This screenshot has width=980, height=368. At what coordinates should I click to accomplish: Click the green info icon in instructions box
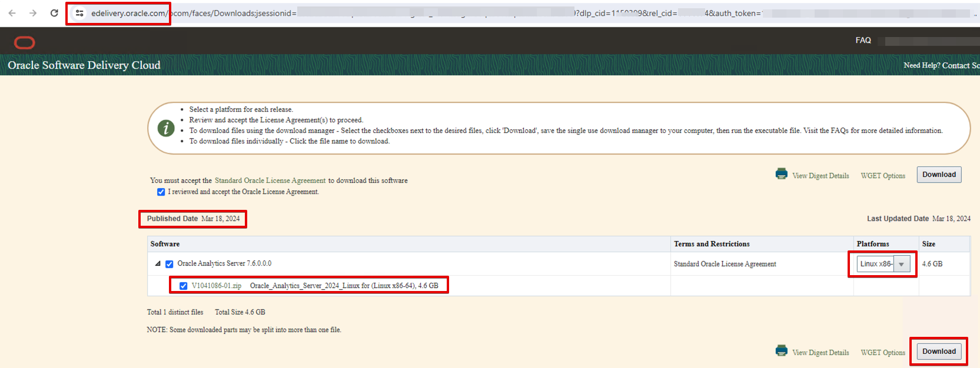point(166,128)
